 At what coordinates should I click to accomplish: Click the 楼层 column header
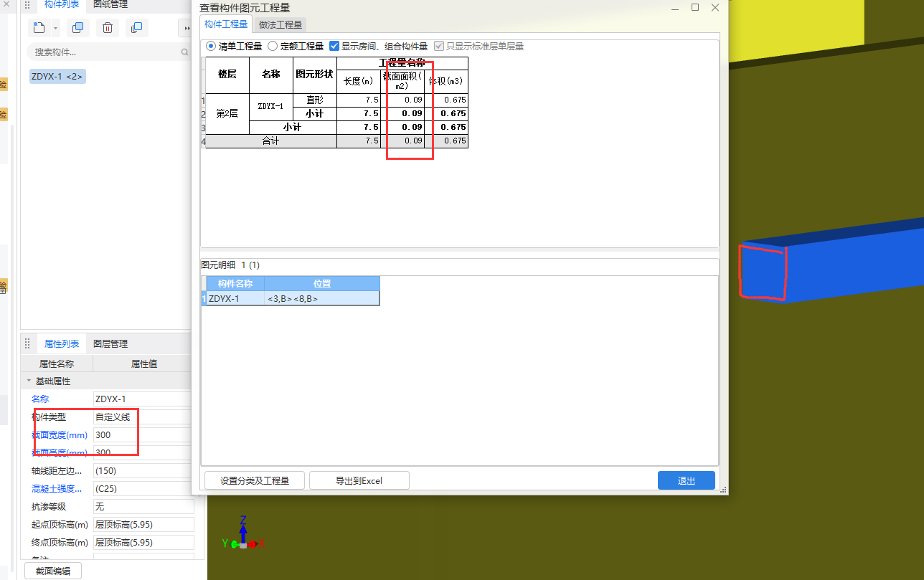(227, 75)
